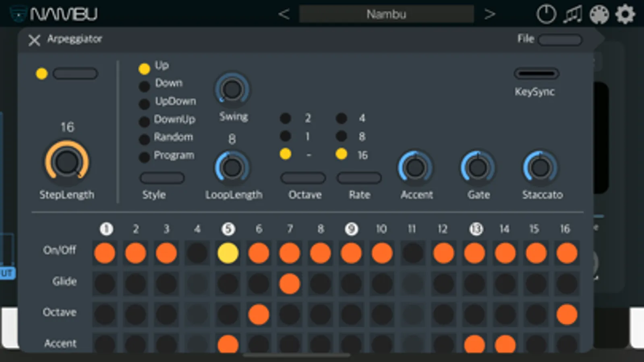644x362 pixels.
Task: Open the File menu button
Action: tap(560, 40)
